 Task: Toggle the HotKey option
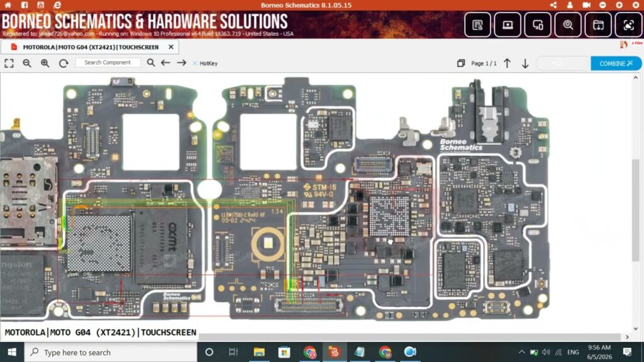coord(205,63)
